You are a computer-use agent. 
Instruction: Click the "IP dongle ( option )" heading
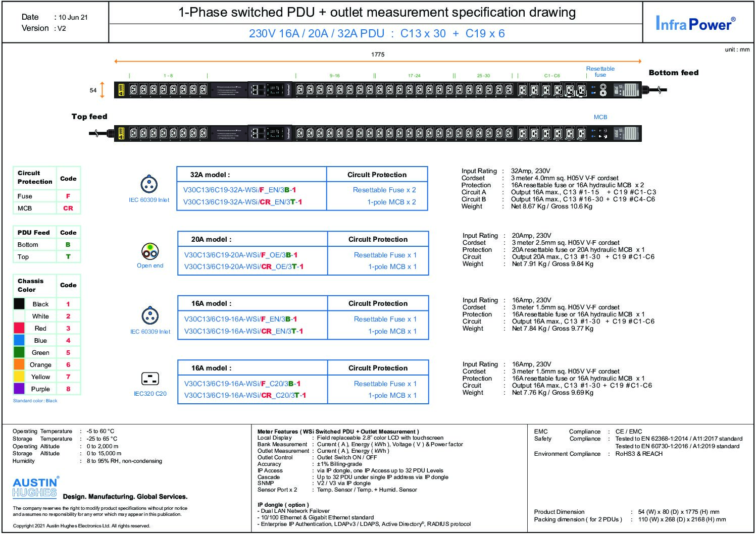tap(283, 505)
